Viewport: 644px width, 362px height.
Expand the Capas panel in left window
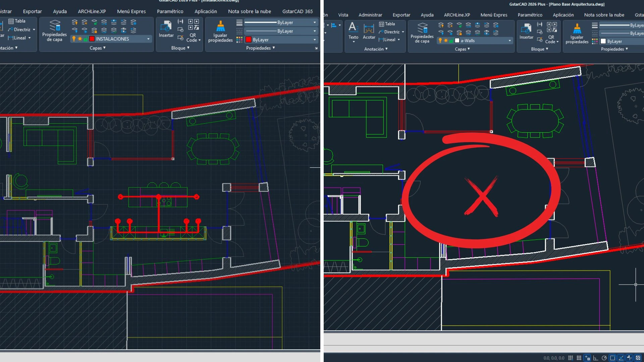point(97,48)
